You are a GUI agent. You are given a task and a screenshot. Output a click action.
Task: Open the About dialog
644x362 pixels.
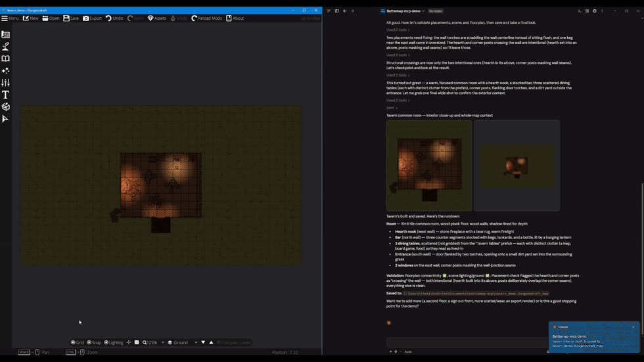coord(235,18)
